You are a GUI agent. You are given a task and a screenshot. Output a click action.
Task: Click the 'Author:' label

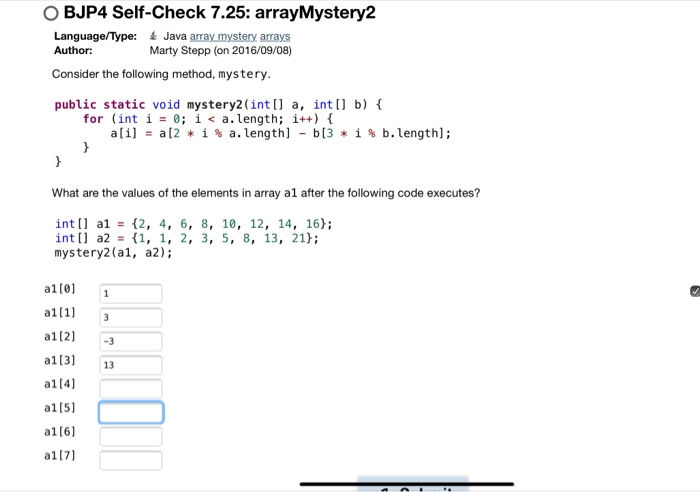tap(73, 50)
